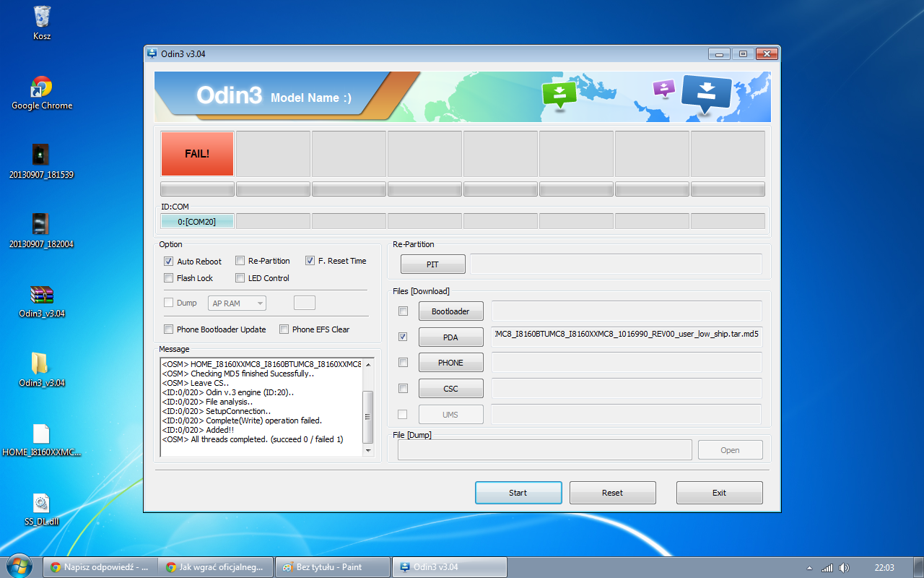Untick the PDA file checkbox
The height and width of the screenshot is (578, 924).
pyautogui.click(x=403, y=337)
